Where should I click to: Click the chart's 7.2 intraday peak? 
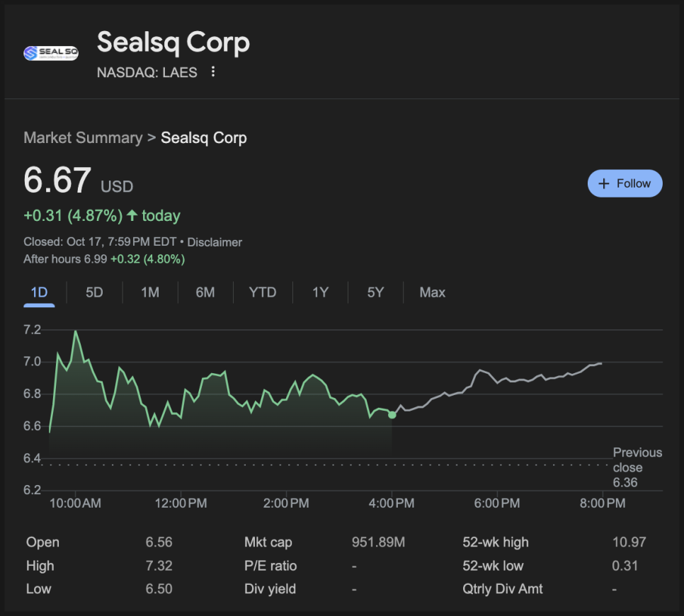pos(75,331)
